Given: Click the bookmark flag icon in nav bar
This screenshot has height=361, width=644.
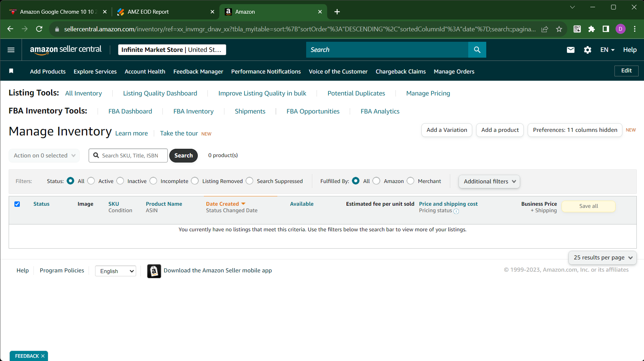Looking at the screenshot, I should (11, 71).
